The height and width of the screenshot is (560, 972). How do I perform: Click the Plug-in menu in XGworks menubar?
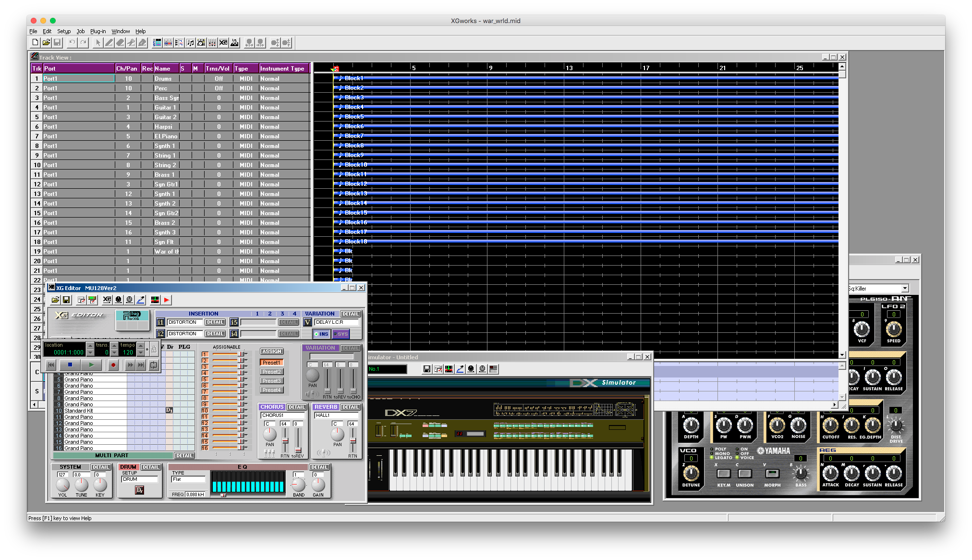click(x=97, y=31)
